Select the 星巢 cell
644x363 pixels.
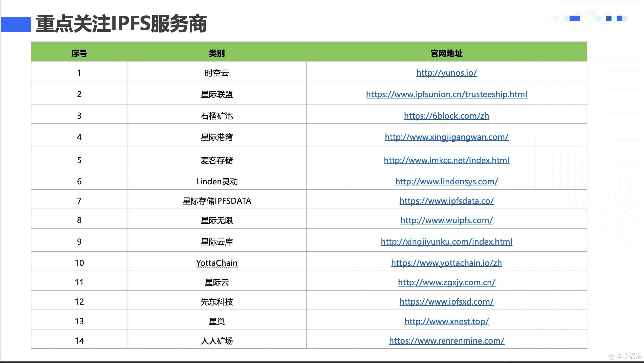click(217, 320)
